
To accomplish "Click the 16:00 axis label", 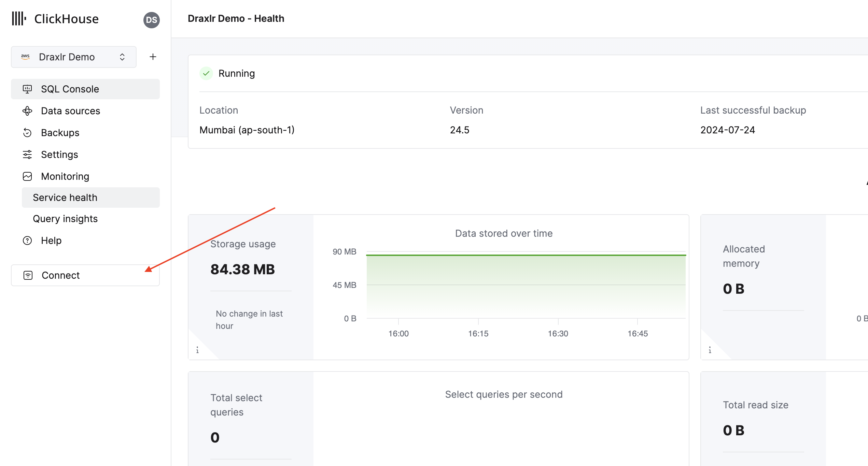I will tap(398, 334).
